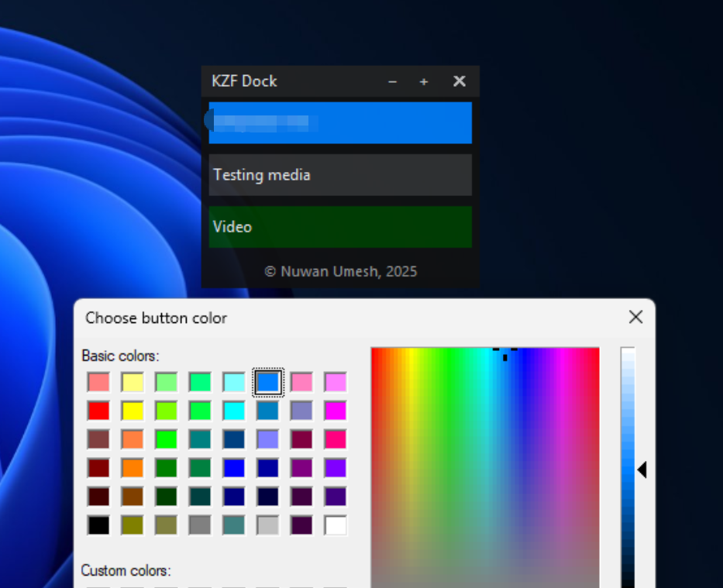Select the pure red basic color swatch
The image size is (723, 588).
click(x=98, y=410)
